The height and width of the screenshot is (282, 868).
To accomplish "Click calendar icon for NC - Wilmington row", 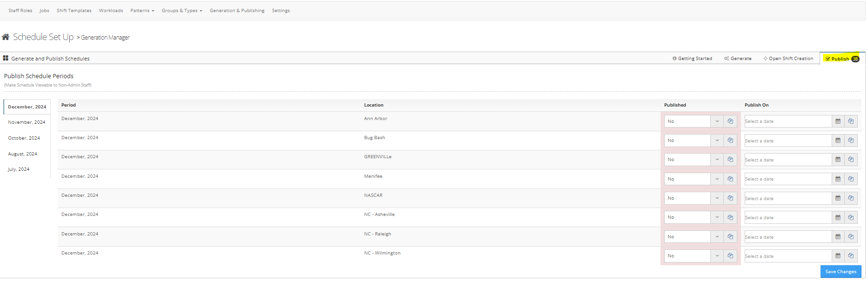I will [x=838, y=256].
